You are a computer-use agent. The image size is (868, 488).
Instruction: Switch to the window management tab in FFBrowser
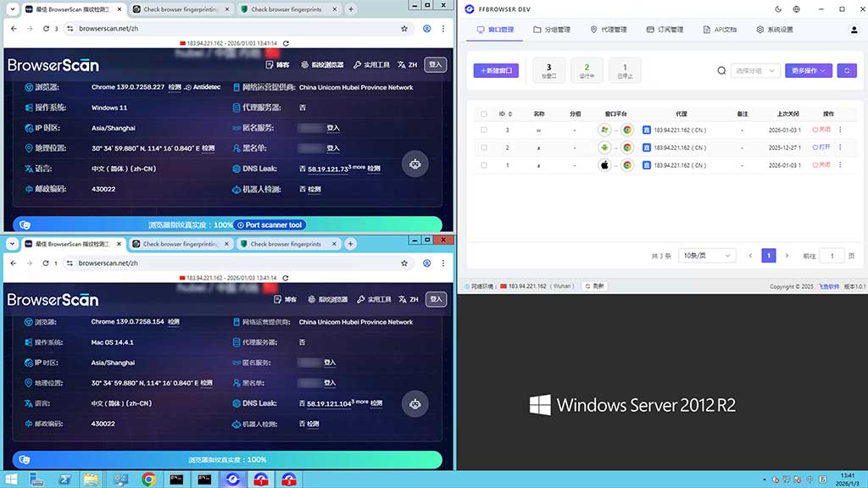pos(495,30)
